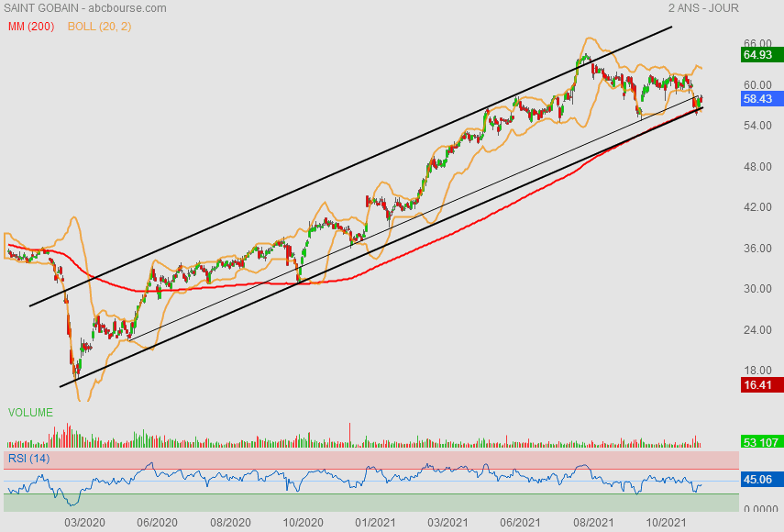The image size is (784, 532).
Task: Click the 08/2021 date axis label
Action: pyautogui.click(x=593, y=523)
